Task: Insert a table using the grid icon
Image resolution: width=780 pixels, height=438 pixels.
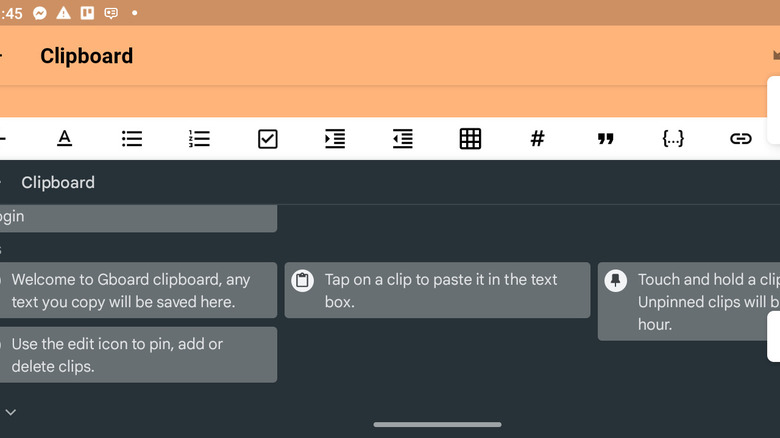Action: (x=470, y=139)
